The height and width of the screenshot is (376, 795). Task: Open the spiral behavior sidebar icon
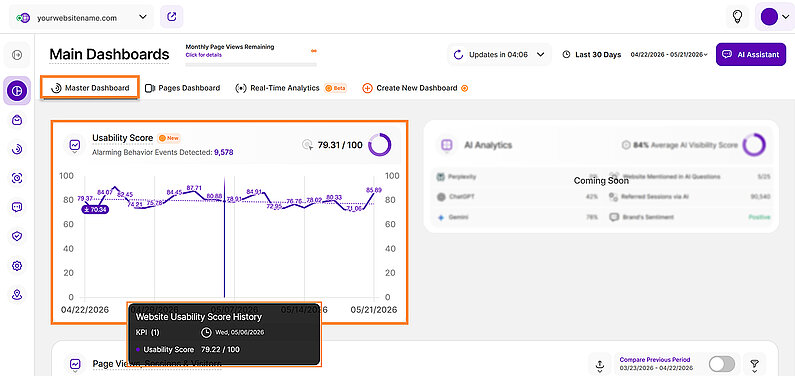pos(17,149)
